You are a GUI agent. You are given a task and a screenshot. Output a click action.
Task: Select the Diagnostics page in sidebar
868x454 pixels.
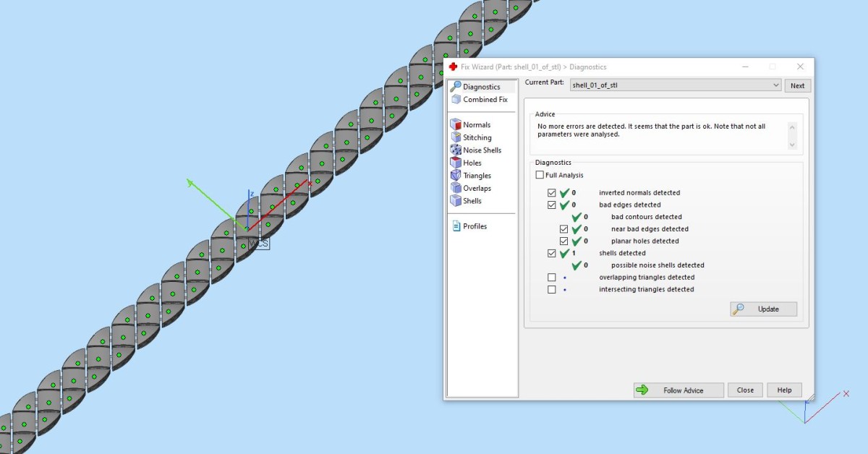[x=481, y=87]
